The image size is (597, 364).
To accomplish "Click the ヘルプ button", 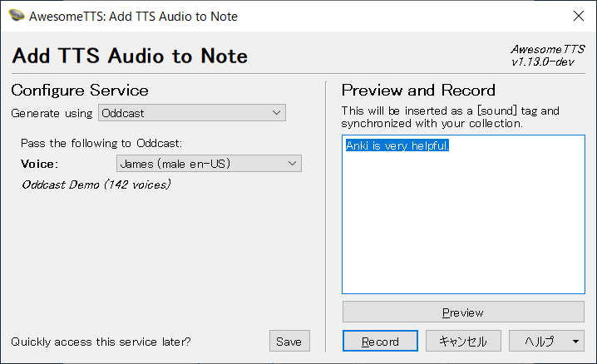I will [540, 342].
